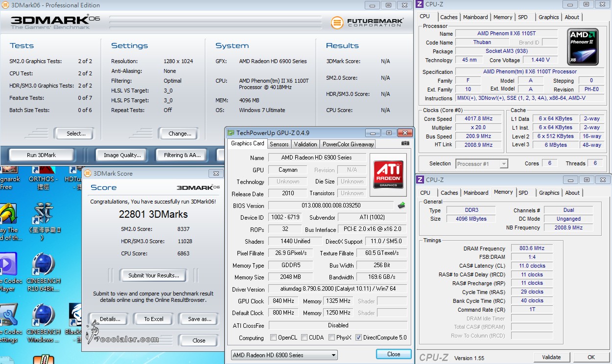This screenshot has width=612, height=364.
Task: Click the CPU Name AMD Phenom II X6 1105T
Action: [x=506, y=34]
